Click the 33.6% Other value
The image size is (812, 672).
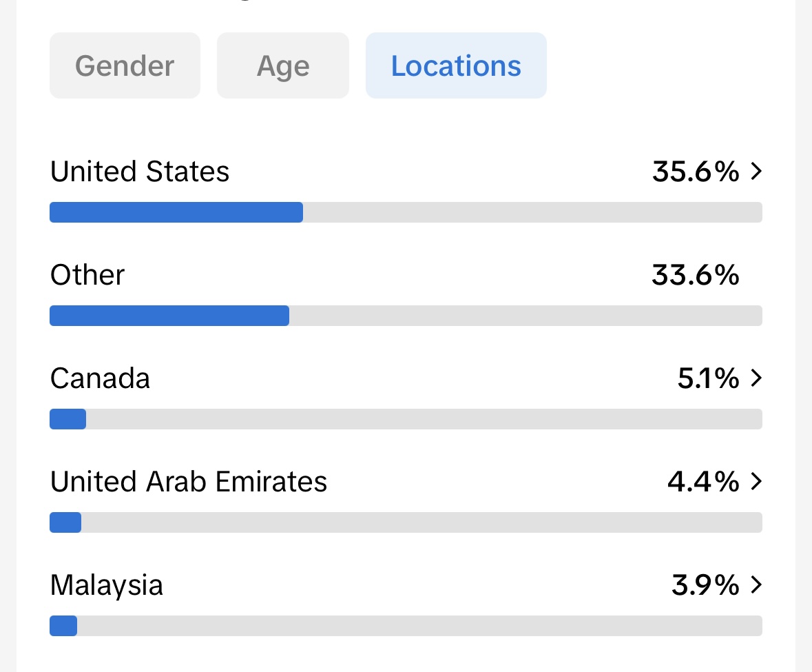point(696,274)
